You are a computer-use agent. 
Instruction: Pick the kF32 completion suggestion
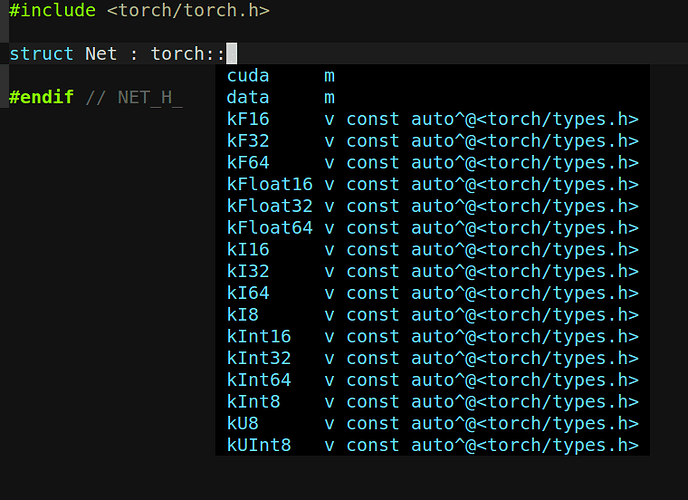(248, 141)
